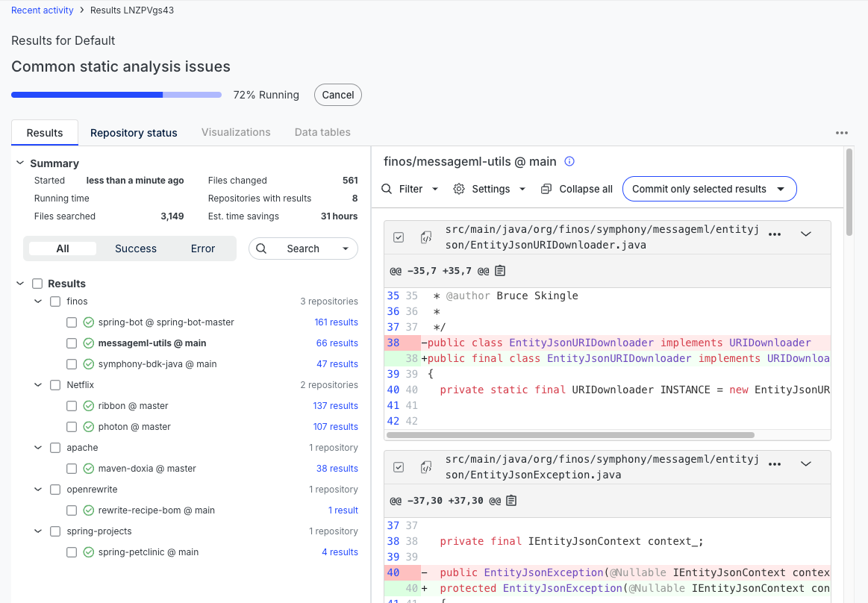Screen dimensions: 868x603
Task: Click the copy hunk icon next to @@ -37,30 +37,30 @@
Action: [511, 501]
